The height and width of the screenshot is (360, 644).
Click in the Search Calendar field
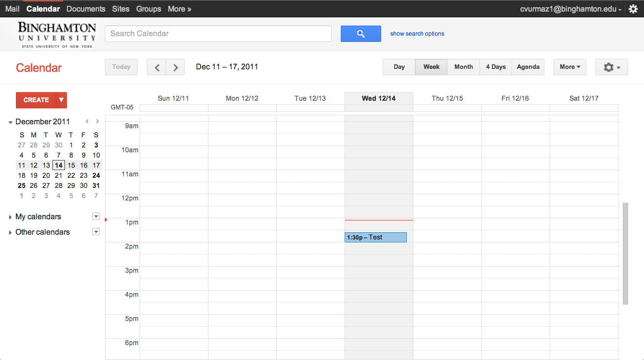click(x=218, y=34)
